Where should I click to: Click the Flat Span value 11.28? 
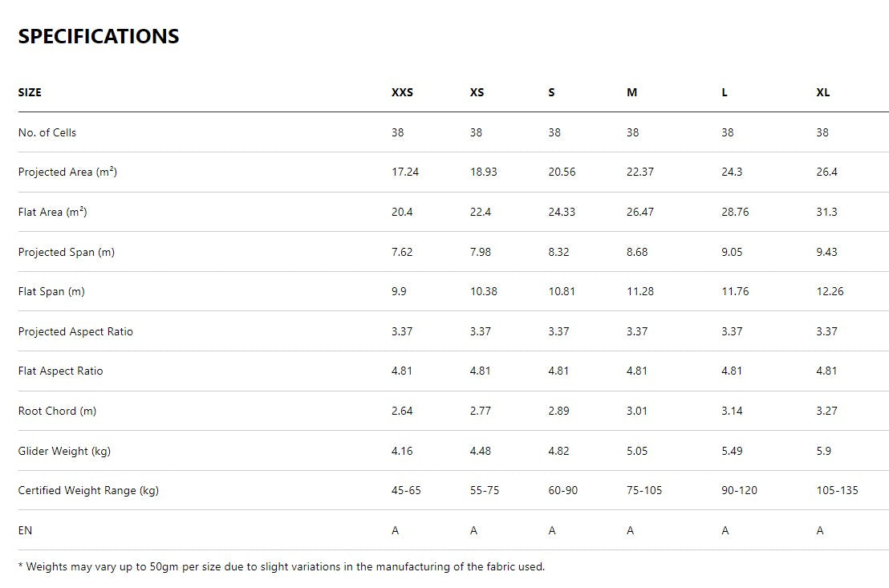pyautogui.click(x=640, y=291)
